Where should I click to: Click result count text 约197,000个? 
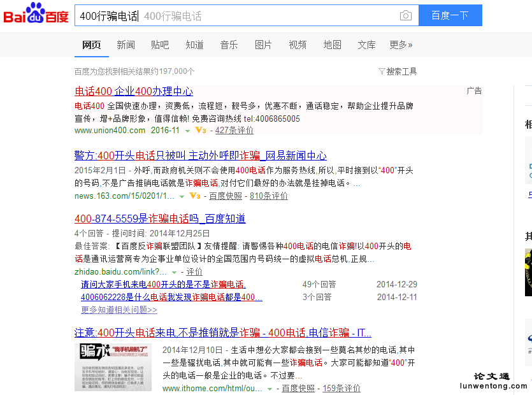pos(173,71)
